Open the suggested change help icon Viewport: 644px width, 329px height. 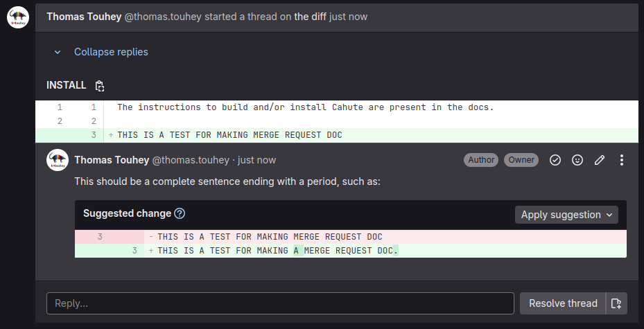[x=180, y=213]
